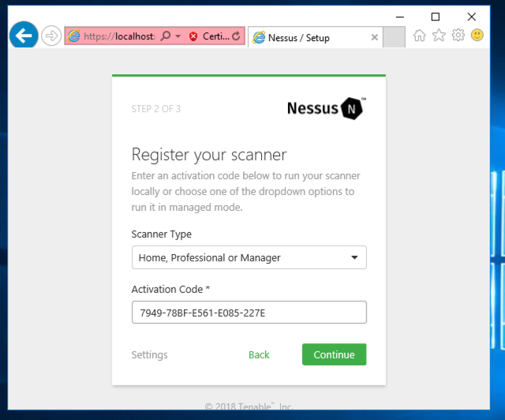Minimize the browser window
Viewport: 505px width, 420px height.
click(400, 17)
